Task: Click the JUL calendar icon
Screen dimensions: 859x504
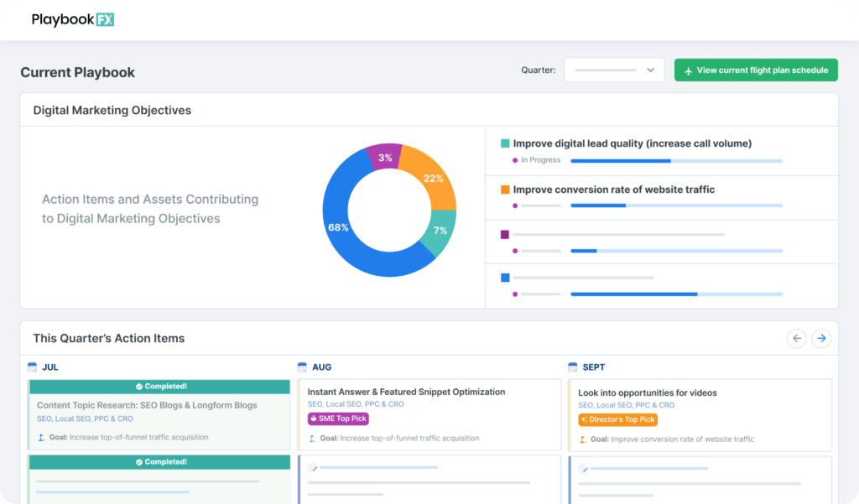Action: click(31, 366)
